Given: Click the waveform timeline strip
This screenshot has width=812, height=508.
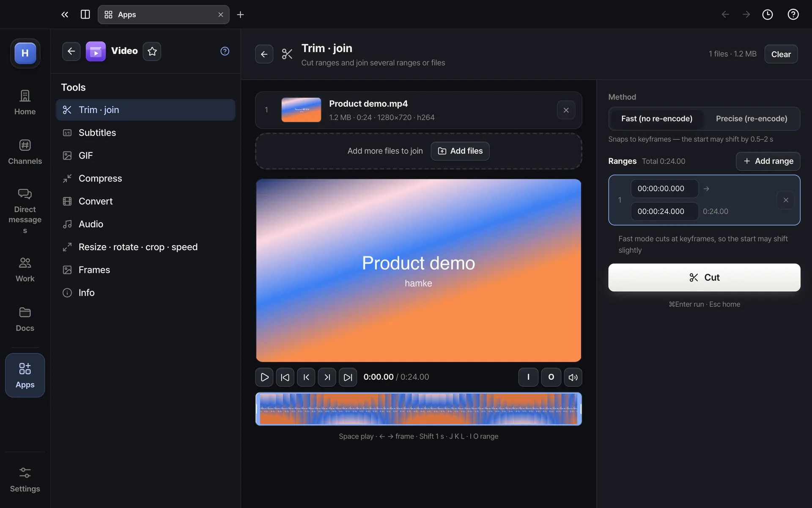Looking at the screenshot, I should [418, 409].
